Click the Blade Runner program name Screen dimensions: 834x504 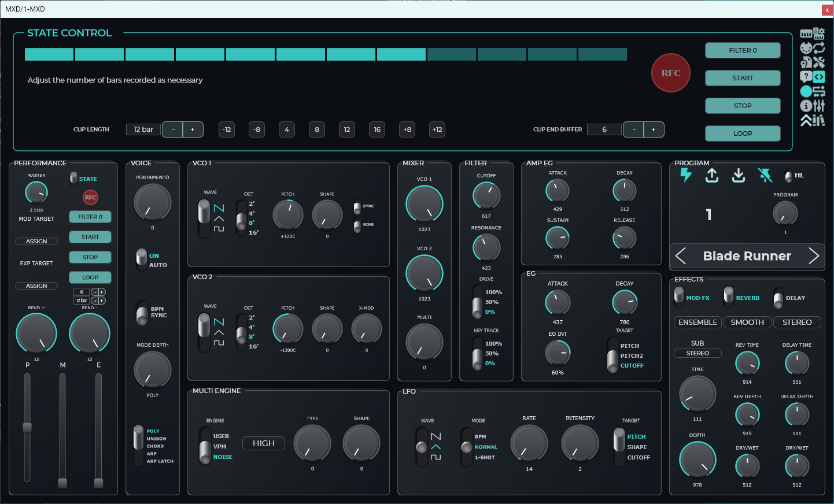[747, 256]
